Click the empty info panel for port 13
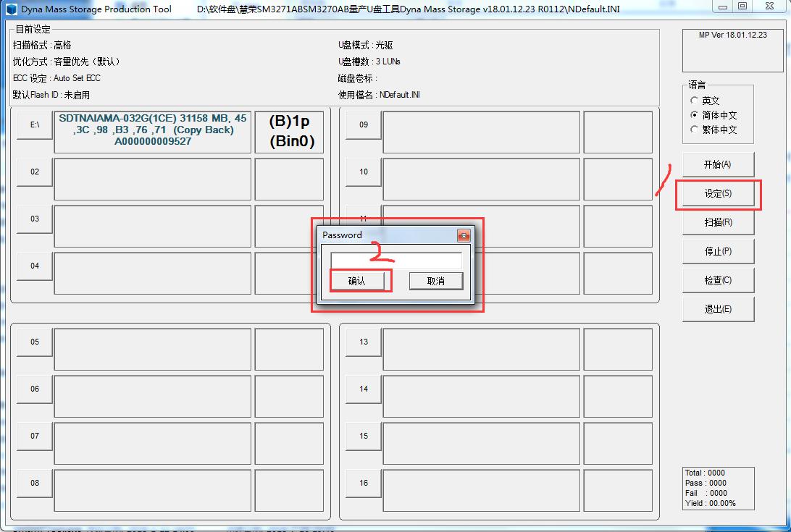This screenshot has height=532, width=791. (x=481, y=350)
